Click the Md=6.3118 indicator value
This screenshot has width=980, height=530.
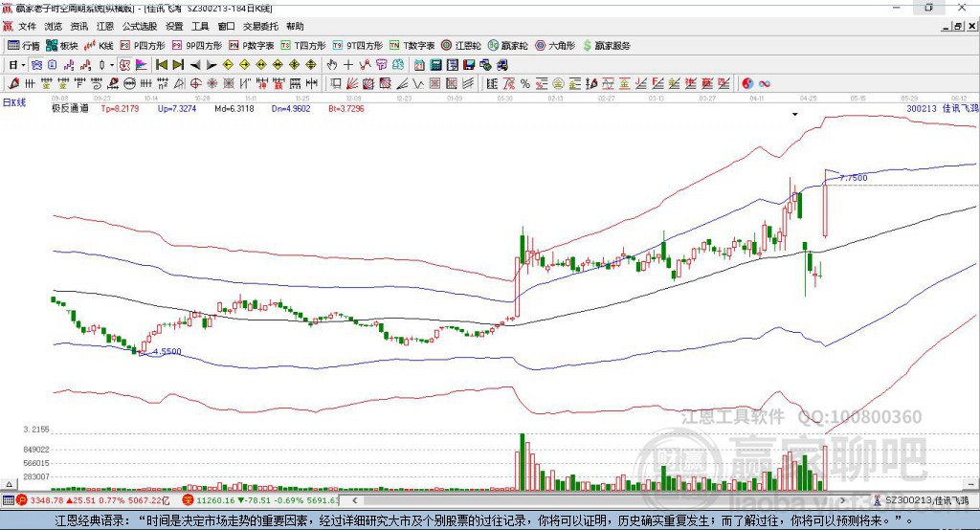coord(234,109)
